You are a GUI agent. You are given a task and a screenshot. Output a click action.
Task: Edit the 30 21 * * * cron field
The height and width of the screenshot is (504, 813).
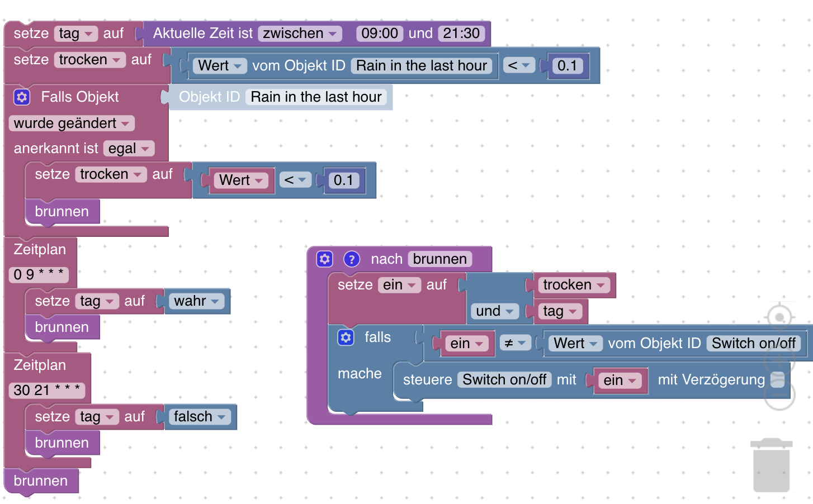(47, 391)
